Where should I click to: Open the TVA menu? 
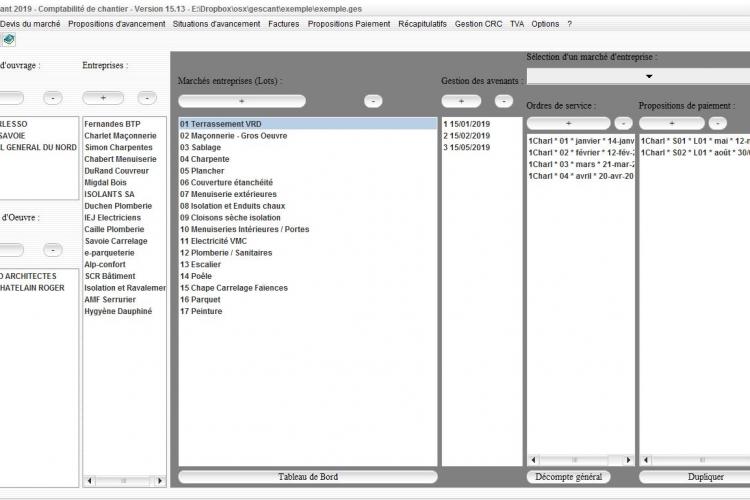pyautogui.click(x=517, y=24)
